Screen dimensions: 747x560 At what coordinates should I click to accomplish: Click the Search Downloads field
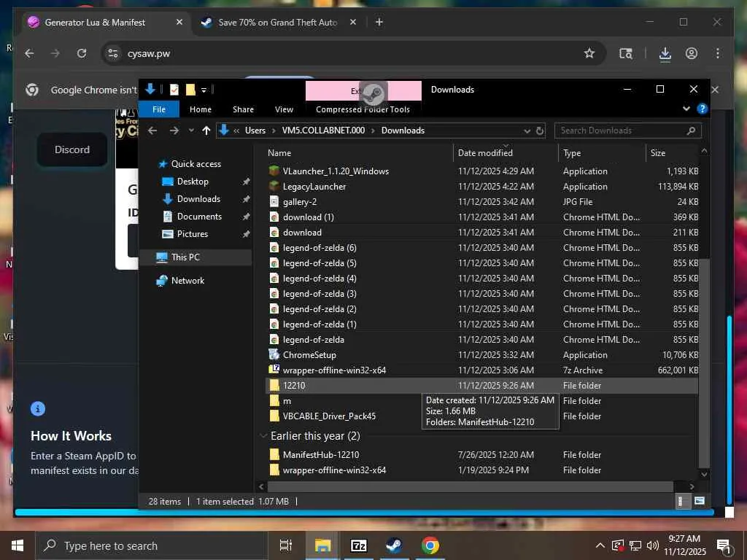click(627, 131)
